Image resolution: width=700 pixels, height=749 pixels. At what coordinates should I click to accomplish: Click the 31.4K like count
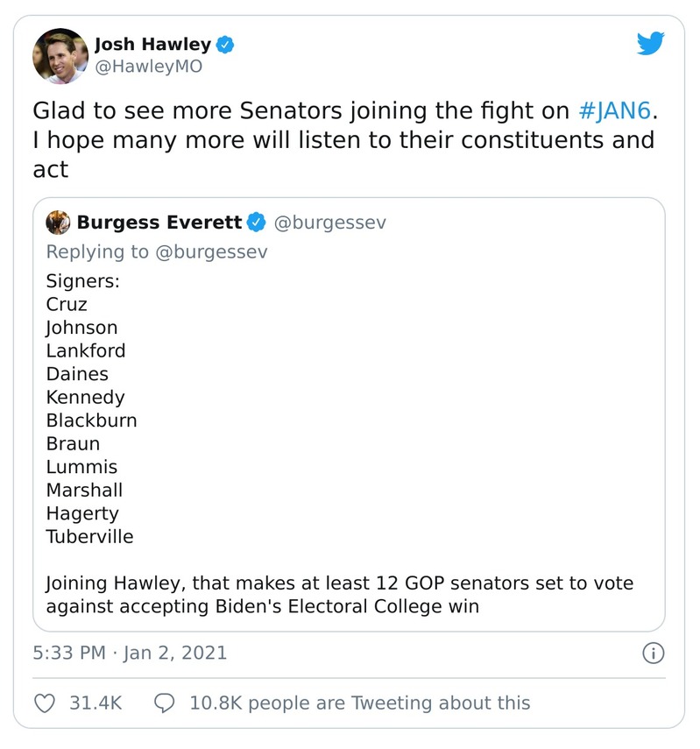(x=95, y=703)
